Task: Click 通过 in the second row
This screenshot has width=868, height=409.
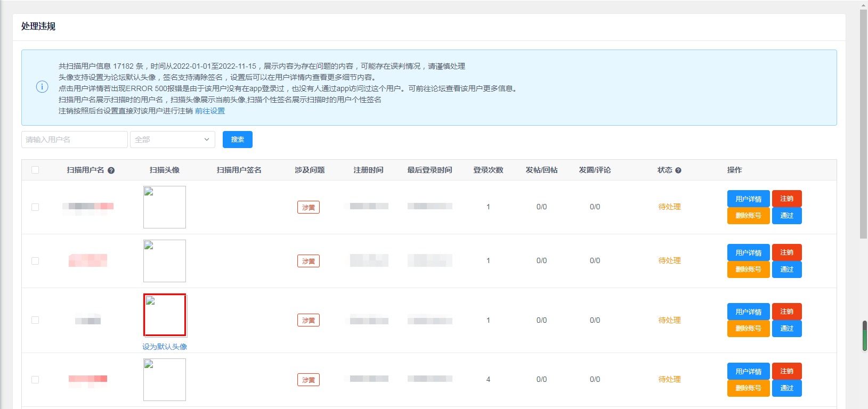Action: (x=787, y=269)
